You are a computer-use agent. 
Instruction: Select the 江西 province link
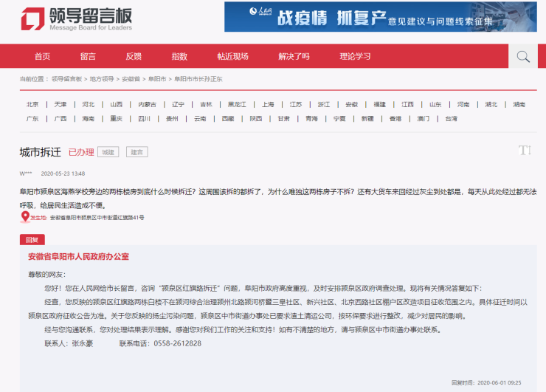pos(407,104)
